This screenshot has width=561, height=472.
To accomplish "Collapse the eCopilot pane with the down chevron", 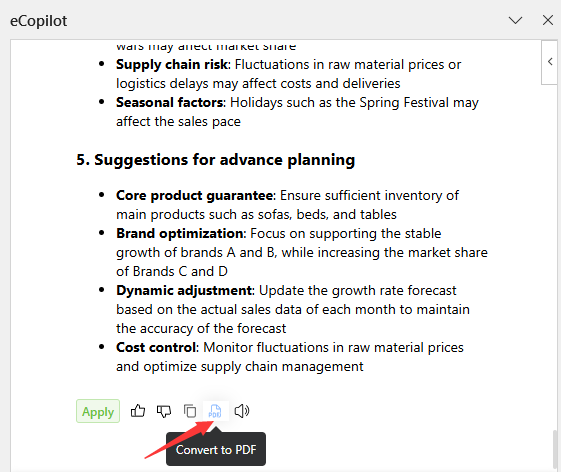I will (x=515, y=20).
